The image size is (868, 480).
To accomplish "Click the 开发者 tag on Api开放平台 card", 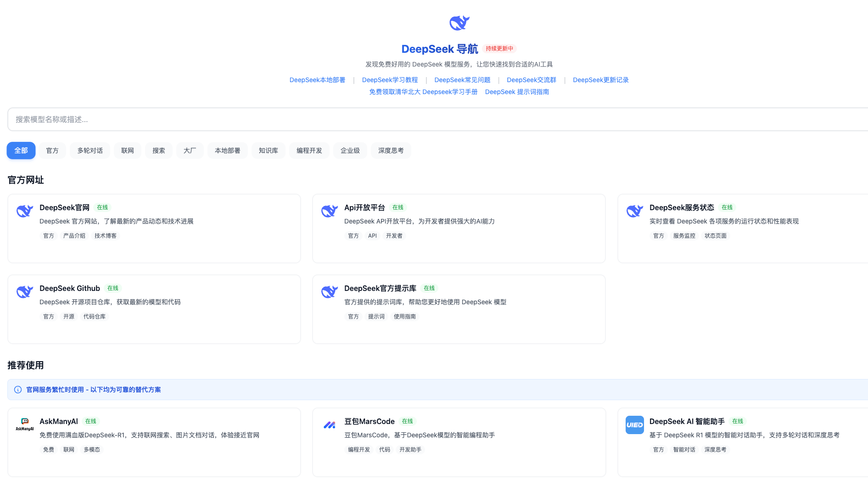I will tap(394, 236).
